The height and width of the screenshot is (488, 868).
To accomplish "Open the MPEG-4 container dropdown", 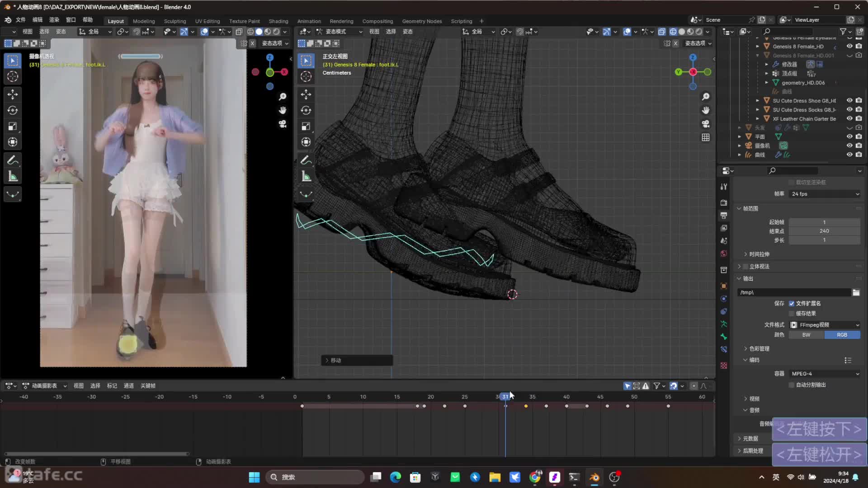I will [825, 374].
